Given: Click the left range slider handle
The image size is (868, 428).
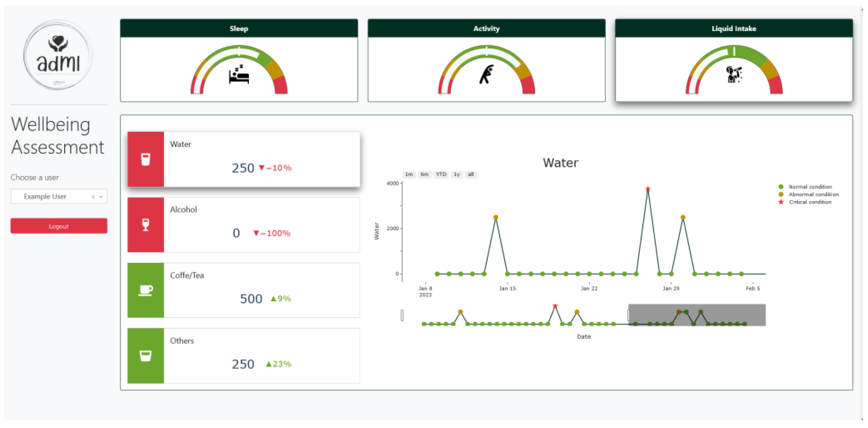Looking at the screenshot, I should (402, 315).
